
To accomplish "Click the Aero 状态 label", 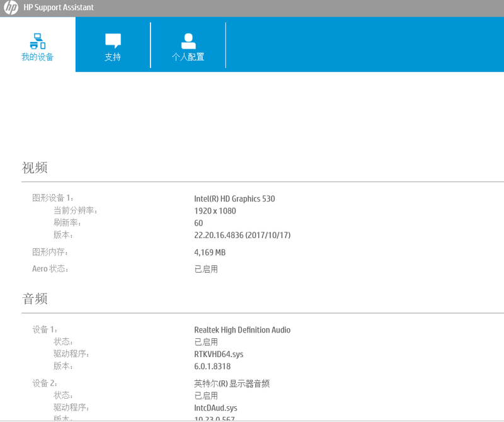I will point(50,269).
